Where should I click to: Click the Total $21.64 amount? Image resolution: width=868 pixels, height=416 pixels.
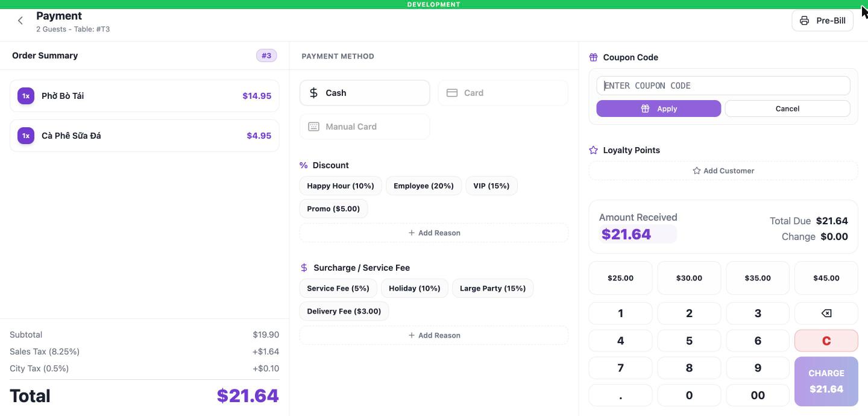tap(248, 396)
